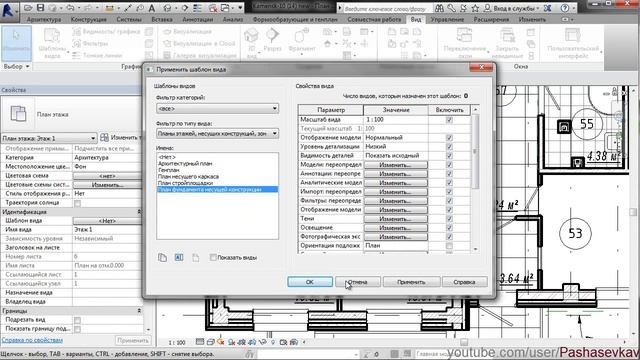Screen dimensions: 640x360
Task: Click the Shadows icon on view control bar
Action: tap(231, 342)
